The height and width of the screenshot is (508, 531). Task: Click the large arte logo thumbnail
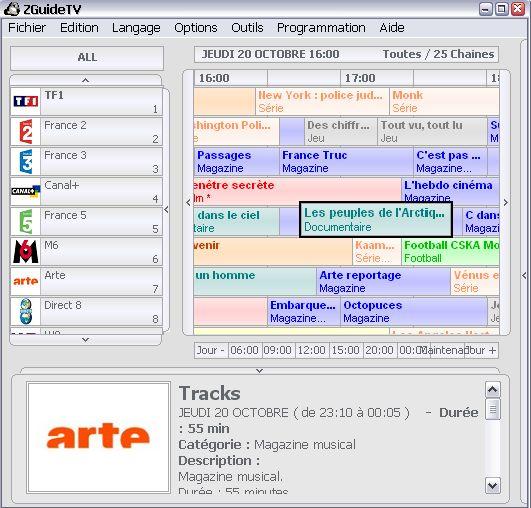coord(98,437)
